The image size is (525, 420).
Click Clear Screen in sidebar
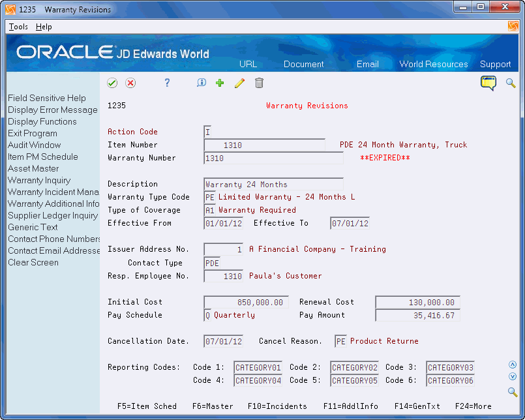click(x=33, y=262)
